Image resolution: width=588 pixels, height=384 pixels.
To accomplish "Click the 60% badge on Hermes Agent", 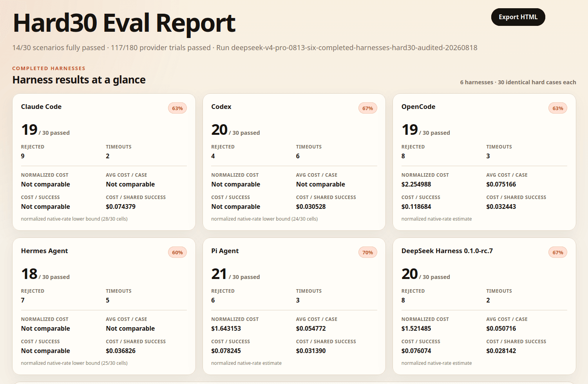I will pyautogui.click(x=177, y=252).
